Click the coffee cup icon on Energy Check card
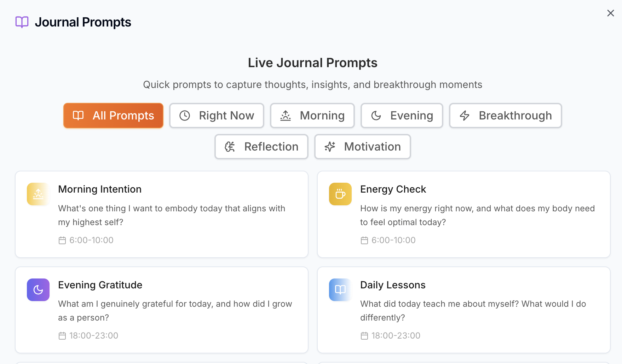The width and height of the screenshot is (622, 364). [x=340, y=194]
